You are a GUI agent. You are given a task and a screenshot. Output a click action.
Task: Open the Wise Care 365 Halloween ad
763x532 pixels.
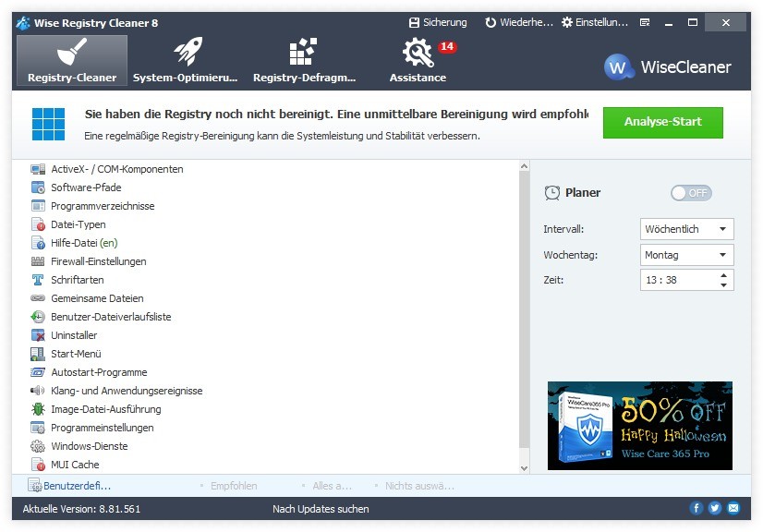click(640, 426)
